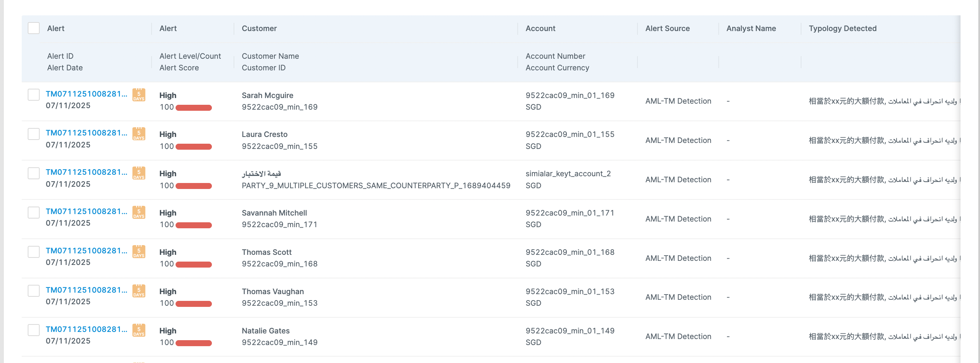Select the checkbox for Savannah Mitchell's alert

point(34,212)
